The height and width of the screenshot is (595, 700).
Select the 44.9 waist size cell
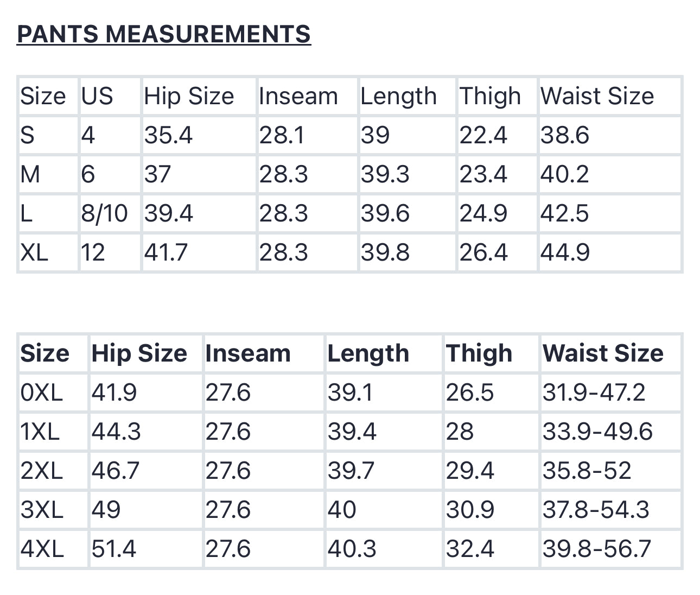click(565, 252)
